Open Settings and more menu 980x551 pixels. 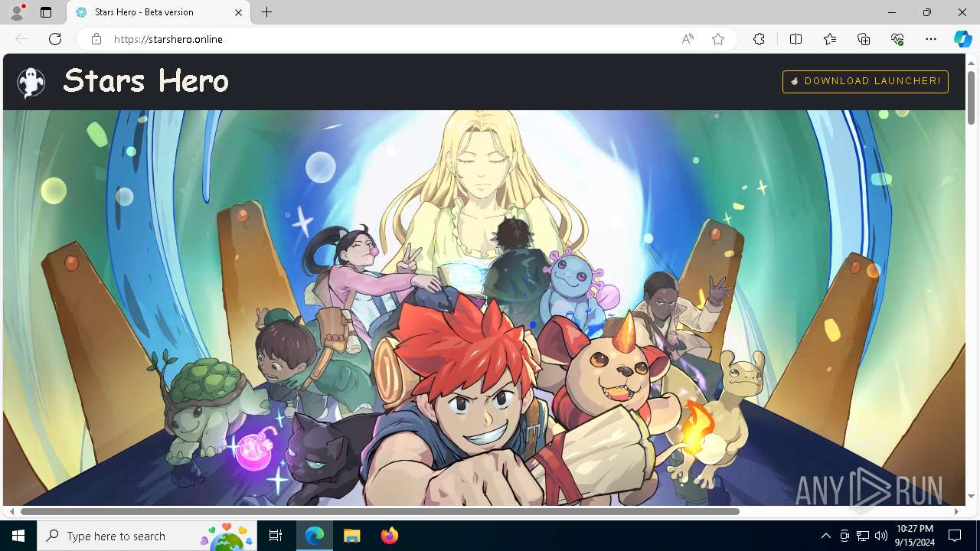[x=931, y=39]
